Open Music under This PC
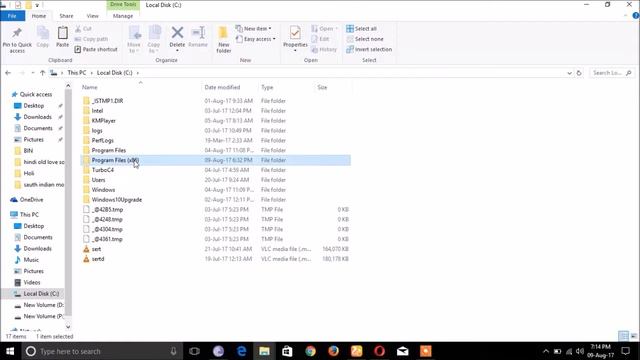 [31, 260]
